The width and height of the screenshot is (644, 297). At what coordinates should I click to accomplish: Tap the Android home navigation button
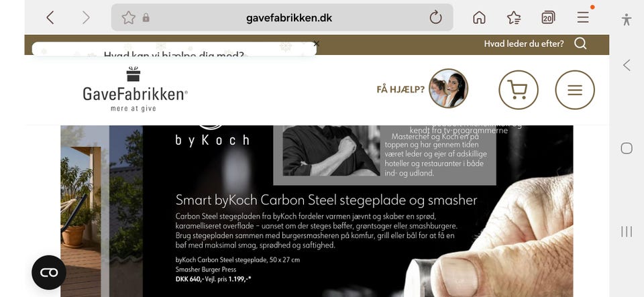click(627, 148)
